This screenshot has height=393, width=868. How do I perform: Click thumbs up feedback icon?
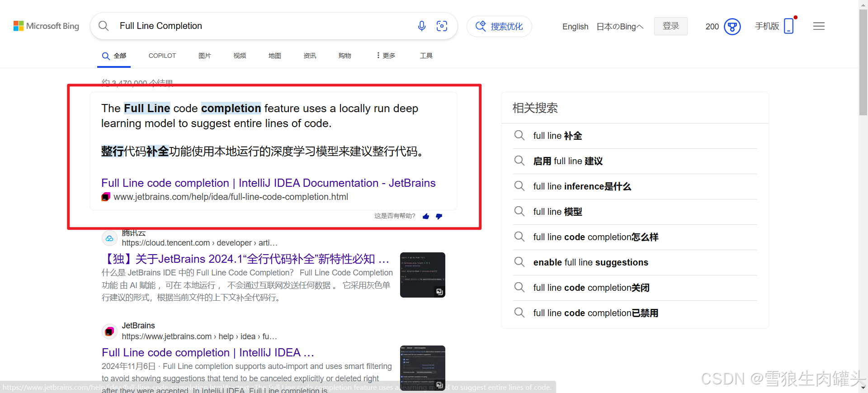(x=425, y=216)
